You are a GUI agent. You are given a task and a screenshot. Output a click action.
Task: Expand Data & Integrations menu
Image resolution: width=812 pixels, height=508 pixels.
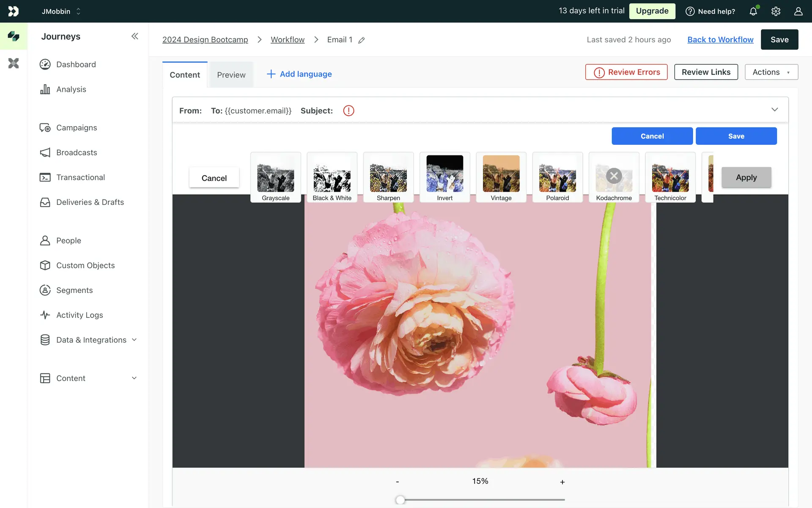[x=91, y=340]
